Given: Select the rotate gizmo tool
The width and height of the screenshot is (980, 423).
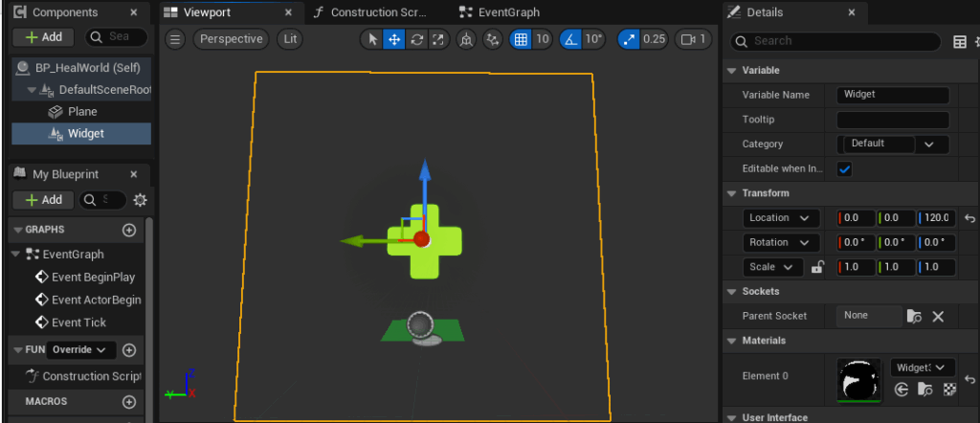Looking at the screenshot, I should (x=416, y=39).
